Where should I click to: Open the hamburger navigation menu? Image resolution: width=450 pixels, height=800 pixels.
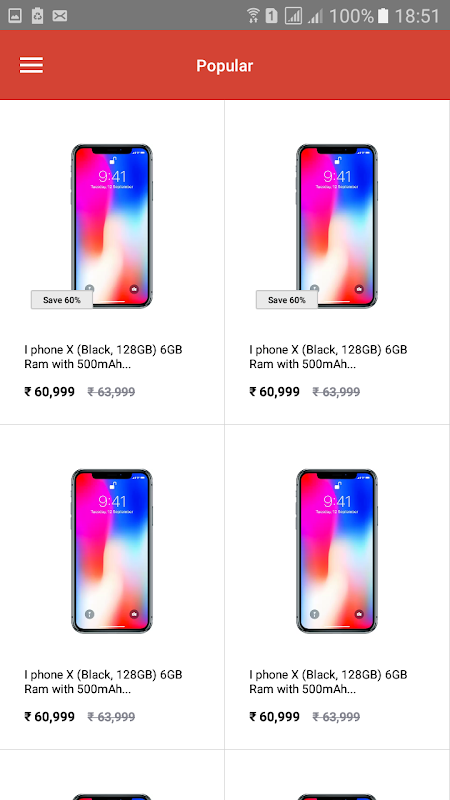[x=31, y=65]
